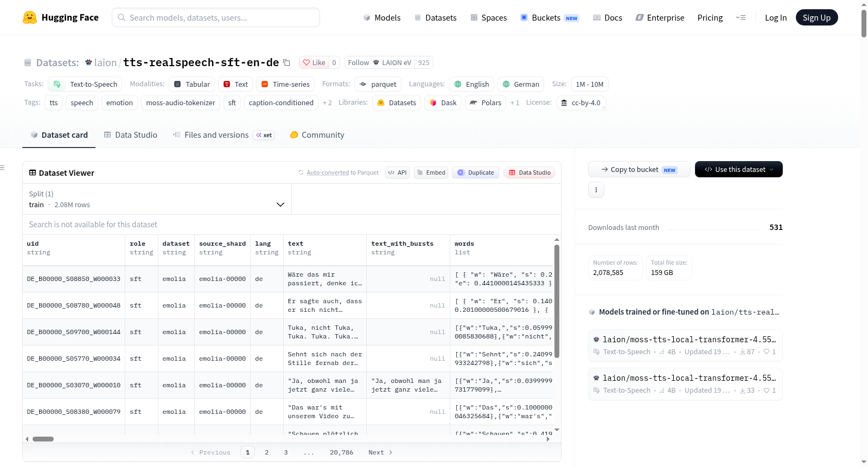
Task: Click Copy to bucket button
Action: point(639,169)
